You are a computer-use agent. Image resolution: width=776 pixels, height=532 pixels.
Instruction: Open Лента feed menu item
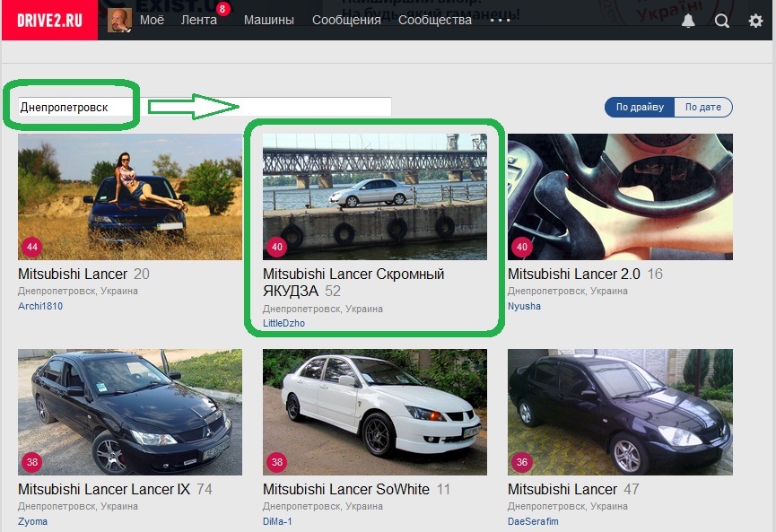tap(199, 21)
